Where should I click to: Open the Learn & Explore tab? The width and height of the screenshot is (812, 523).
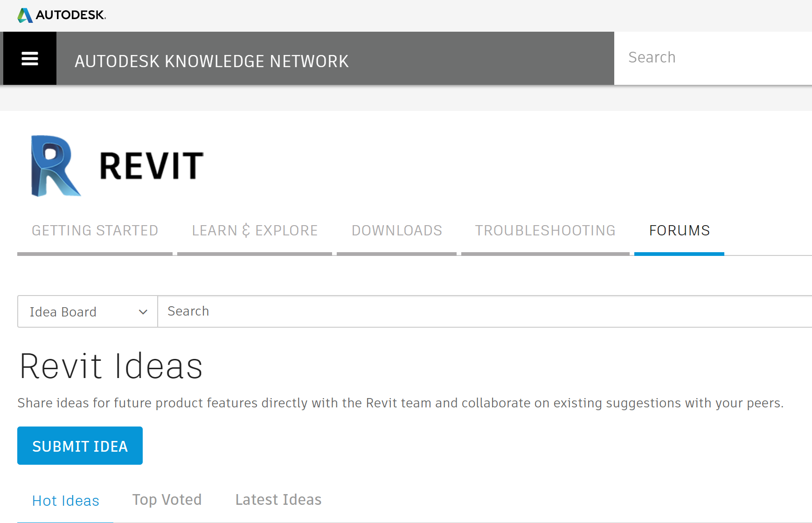point(255,231)
